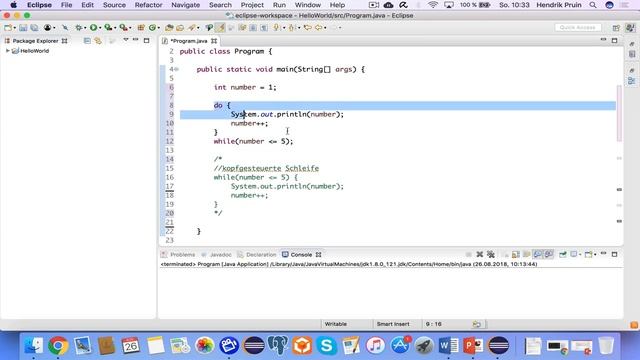Open the New wizard dropdown arrow
Screen dimensions: 640x360
coord(15,28)
